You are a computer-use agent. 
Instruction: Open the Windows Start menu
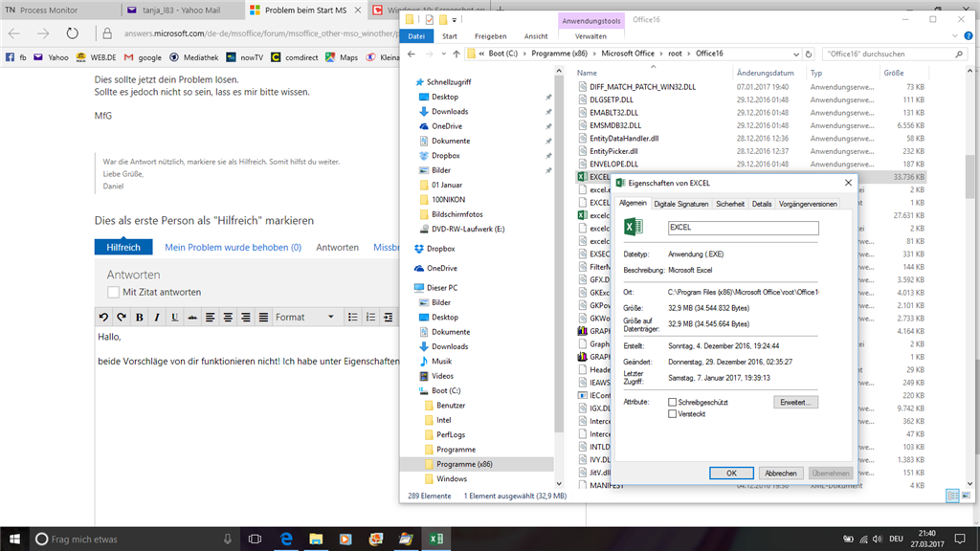[14, 539]
